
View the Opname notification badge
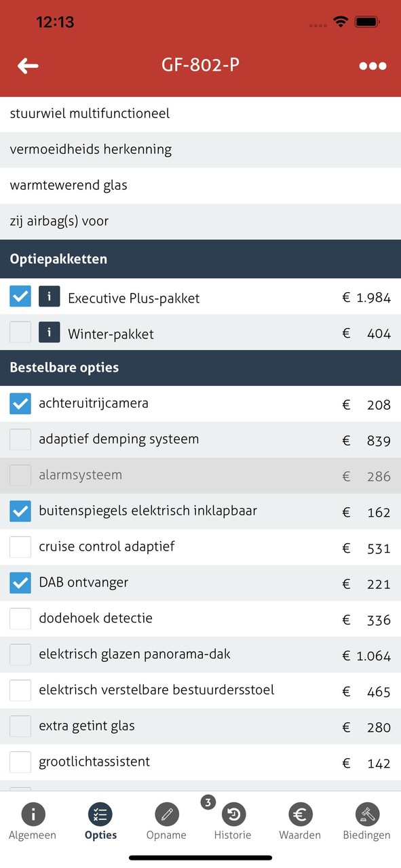208,802
